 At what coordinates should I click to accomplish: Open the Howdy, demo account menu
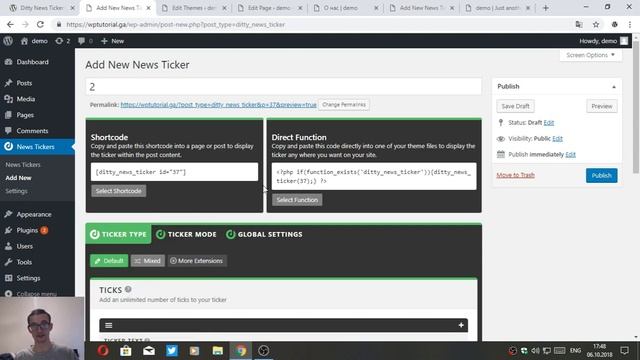pos(603,41)
